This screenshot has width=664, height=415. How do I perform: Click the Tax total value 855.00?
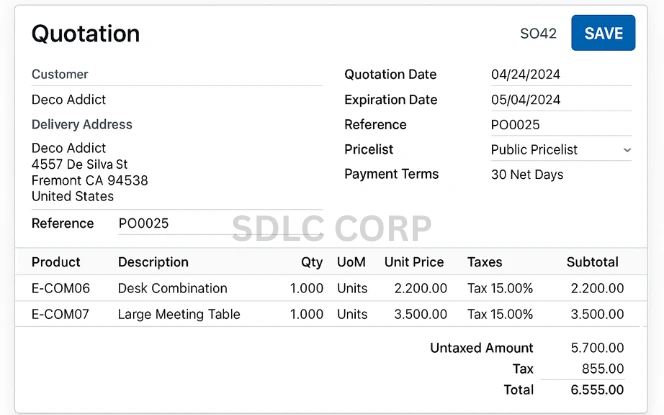pos(603,368)
